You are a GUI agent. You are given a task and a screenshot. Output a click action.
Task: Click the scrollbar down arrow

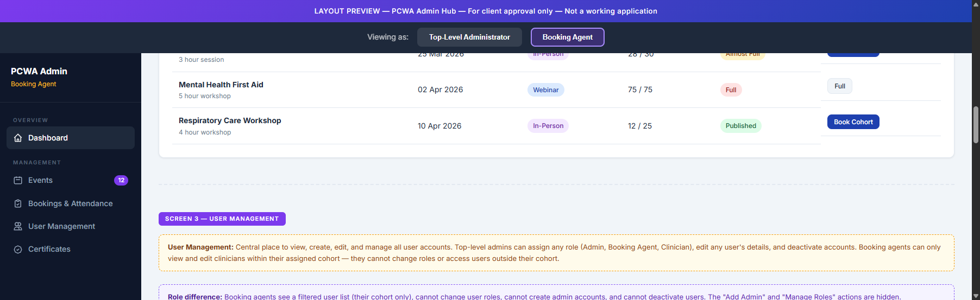pos(976,296)
